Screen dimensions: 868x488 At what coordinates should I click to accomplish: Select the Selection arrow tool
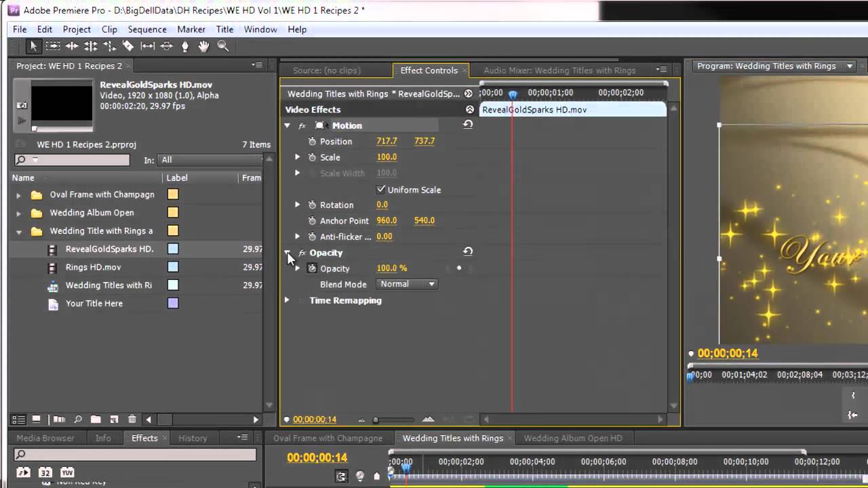pos(33,46)
